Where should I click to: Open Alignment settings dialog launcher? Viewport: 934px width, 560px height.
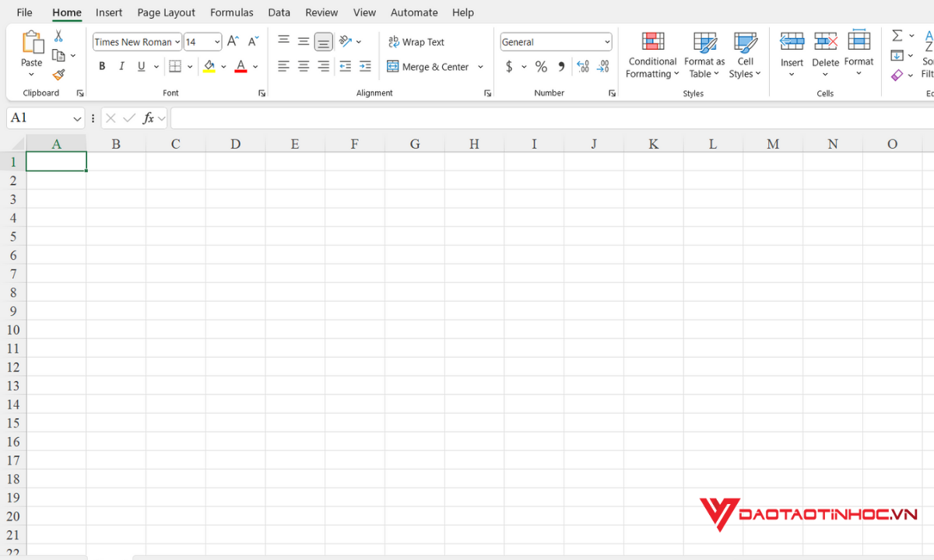click(488, 93)
